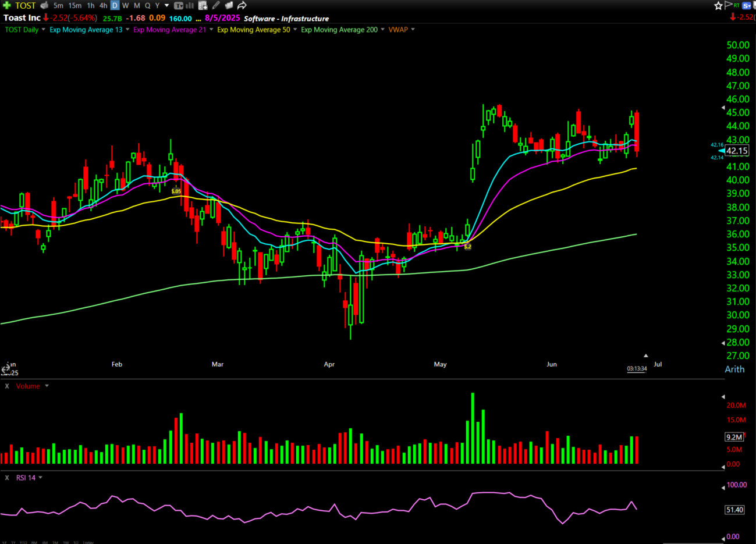Click the share arrow icon
Viewport: 756px width, 544px height.
tap(242, 5)
